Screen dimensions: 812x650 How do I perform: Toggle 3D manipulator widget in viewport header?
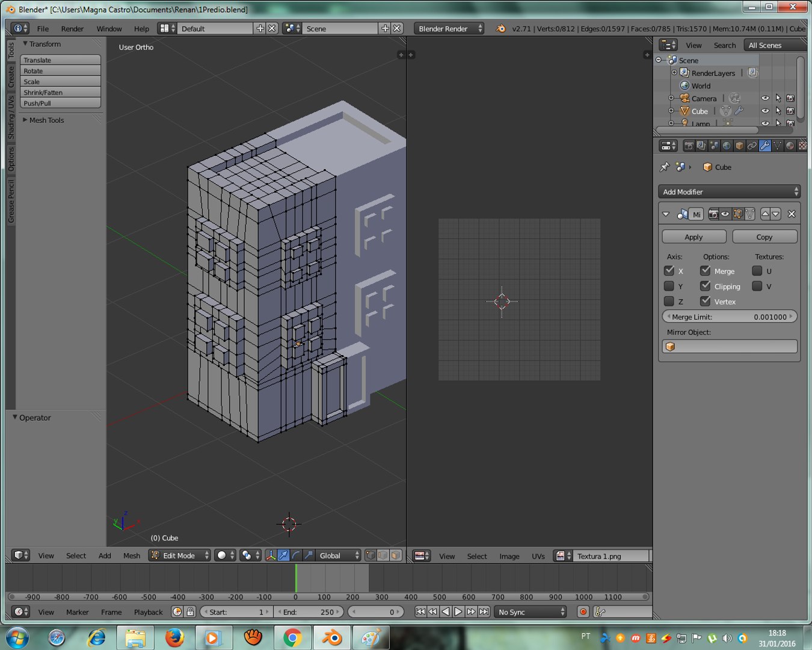(x=271, y=555)
